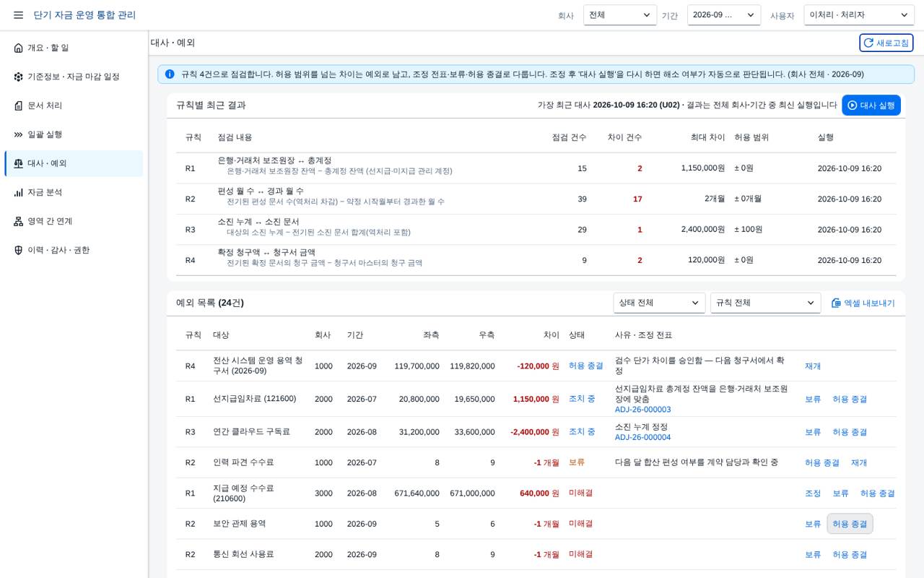The width and height of the screenshot is (924, 578).
Task: Open the 사용자 dropdown showing 이처리 · 처리자
Action: 859,15
